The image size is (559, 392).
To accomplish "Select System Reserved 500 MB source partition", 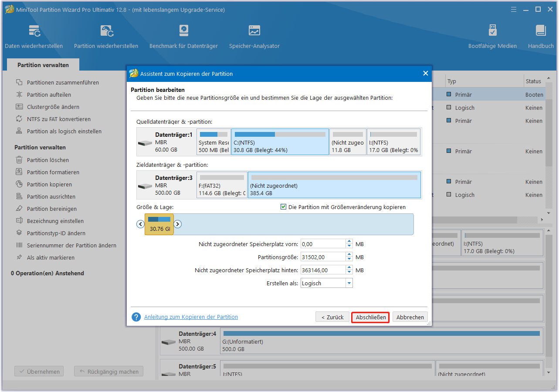I will [213, 142].
